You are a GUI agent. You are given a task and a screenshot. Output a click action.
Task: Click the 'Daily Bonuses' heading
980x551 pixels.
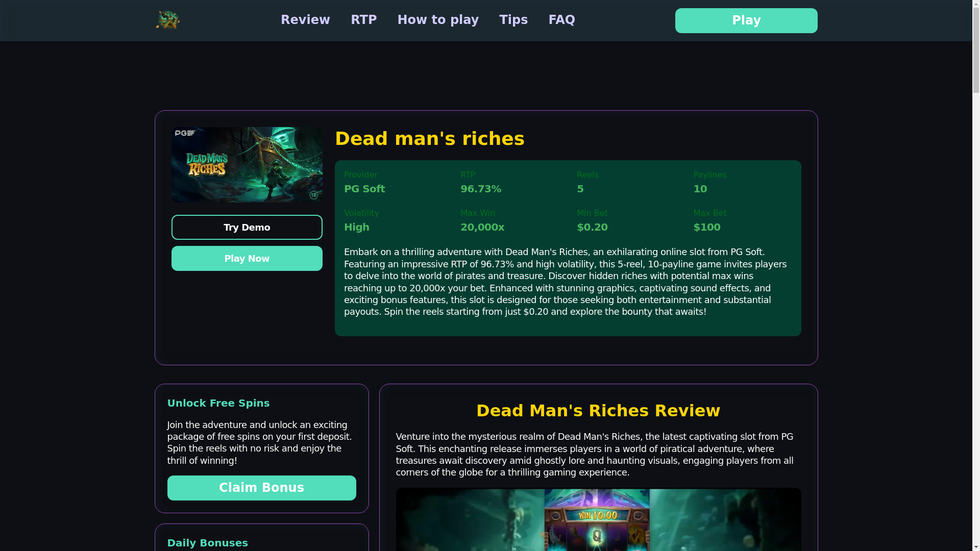pos(208,543)
